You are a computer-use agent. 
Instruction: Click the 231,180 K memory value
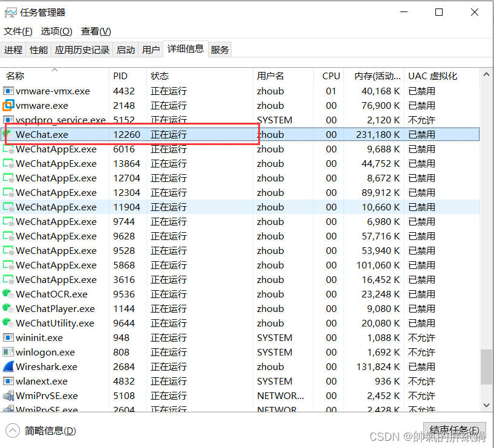pyautogui.click(x=378, y=135)
